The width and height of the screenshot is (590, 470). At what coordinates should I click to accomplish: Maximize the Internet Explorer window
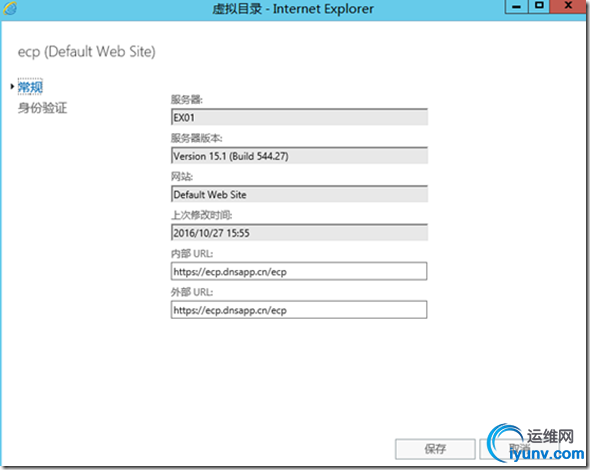[x=539, y=7]
